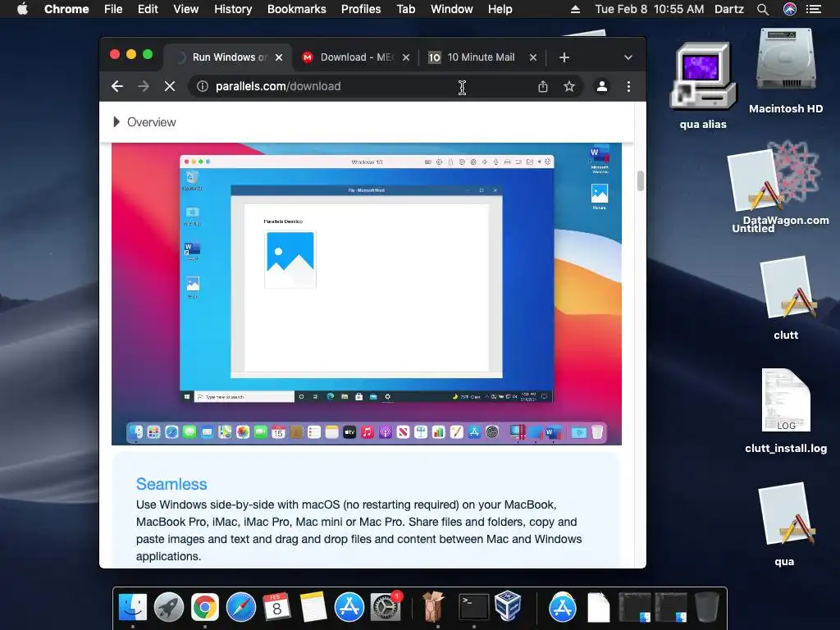The height and width of the screenshot is (630, 840).
Task: Open the Edit menu
Action: 148,9
